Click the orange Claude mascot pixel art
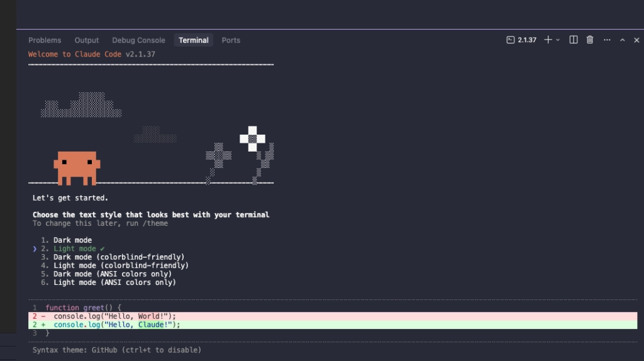This screenshot has width=644, height=361. (x=77, y=167)
